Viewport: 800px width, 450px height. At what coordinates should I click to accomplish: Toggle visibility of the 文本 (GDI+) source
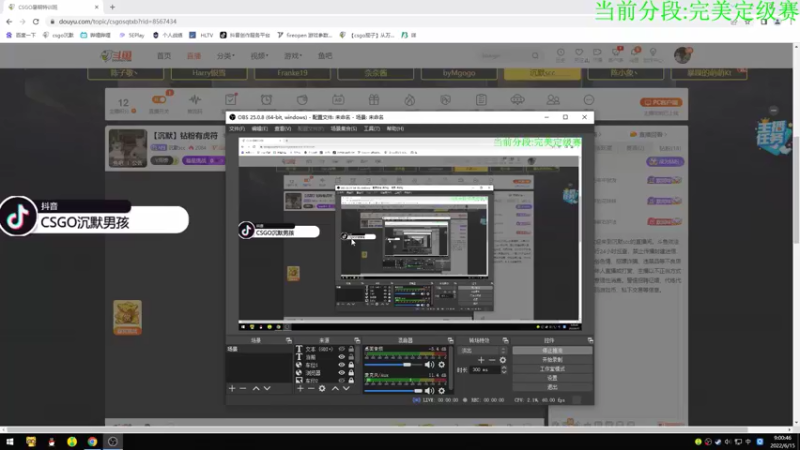click(342, 349)
